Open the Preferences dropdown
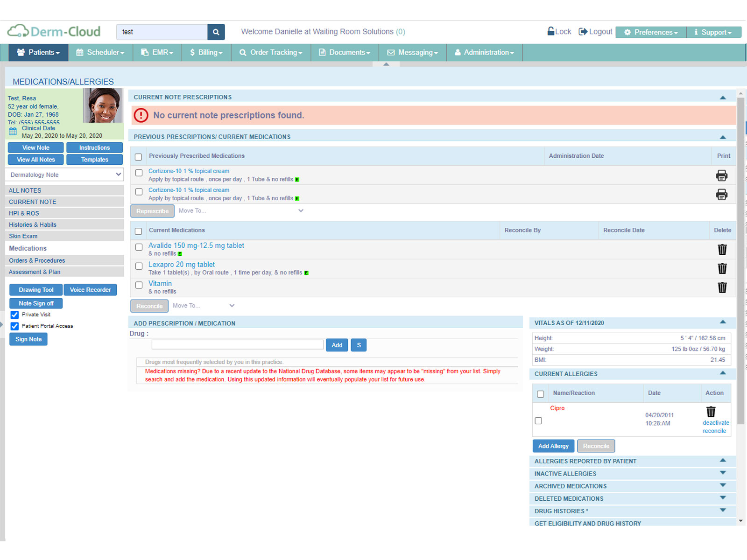 point(651,32)
